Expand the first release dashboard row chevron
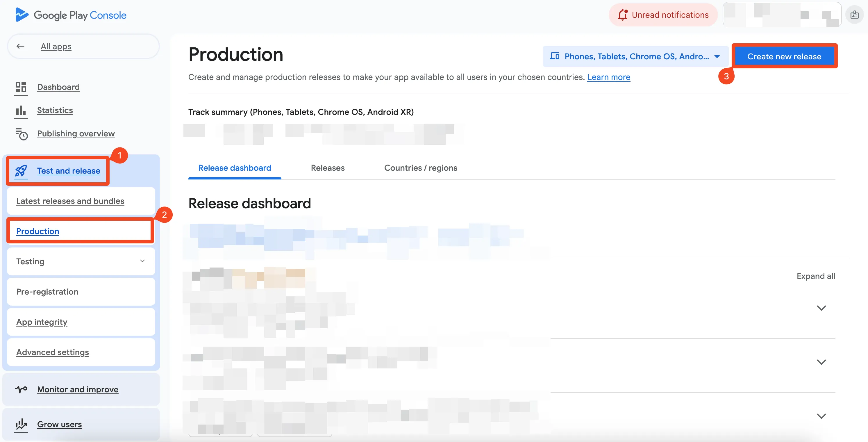This screenshot has width=868, height=442. [x=821, y=308]
